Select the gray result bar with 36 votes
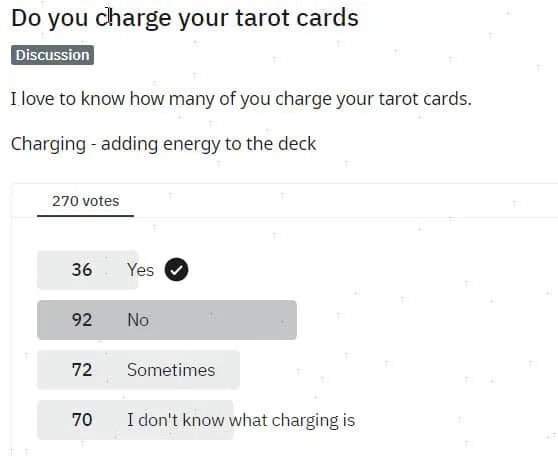 click(x=88, y=270)
